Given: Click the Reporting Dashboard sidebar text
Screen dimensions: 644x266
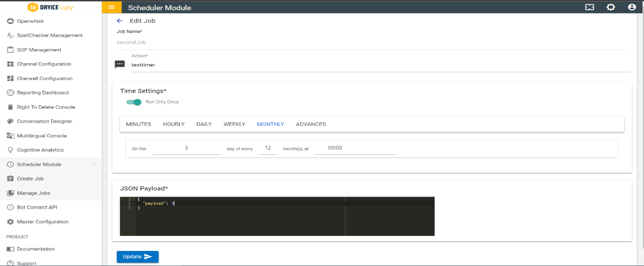Looking at the screenshot, I should (43, 93).
